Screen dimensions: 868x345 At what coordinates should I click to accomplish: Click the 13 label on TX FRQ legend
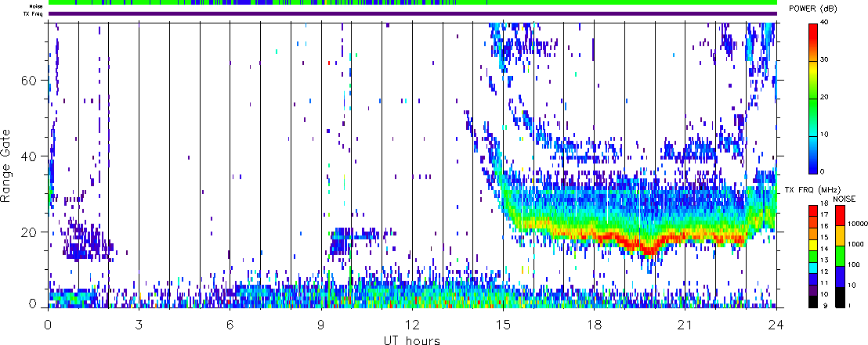point(824,260)
